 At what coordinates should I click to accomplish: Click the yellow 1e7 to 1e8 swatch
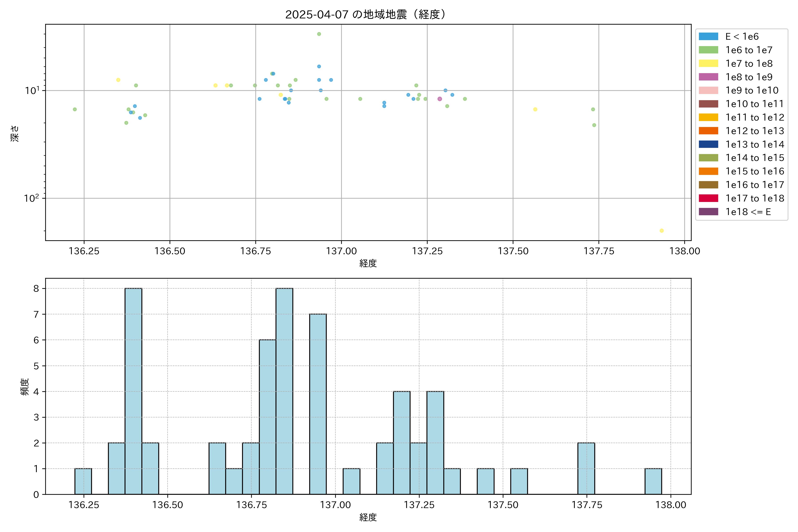pyautogui.click(x=708, y=63)
